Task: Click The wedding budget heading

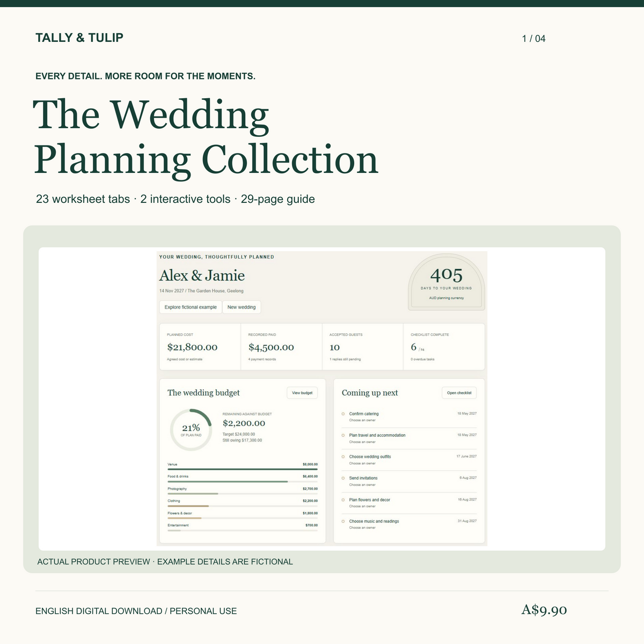Action: click(203, 393)
